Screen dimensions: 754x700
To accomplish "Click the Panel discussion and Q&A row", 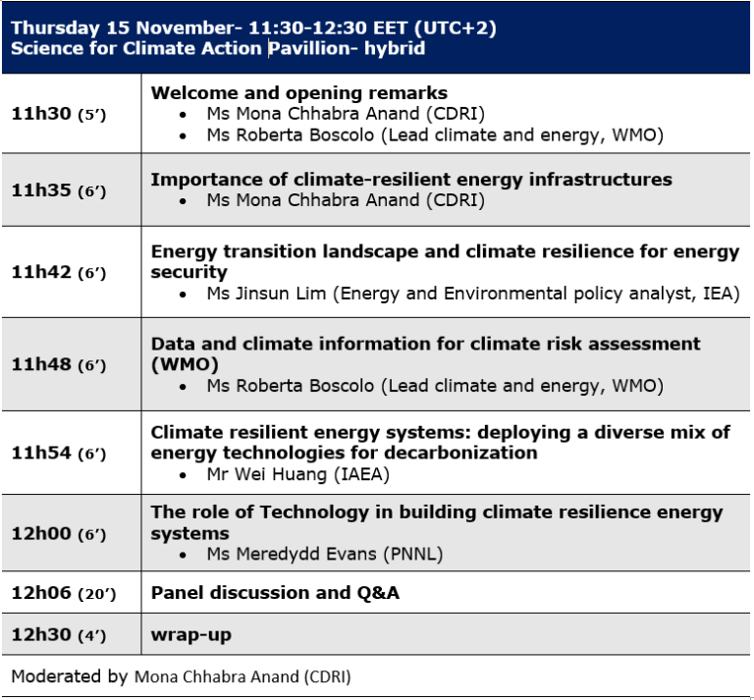I will [275, 593].
